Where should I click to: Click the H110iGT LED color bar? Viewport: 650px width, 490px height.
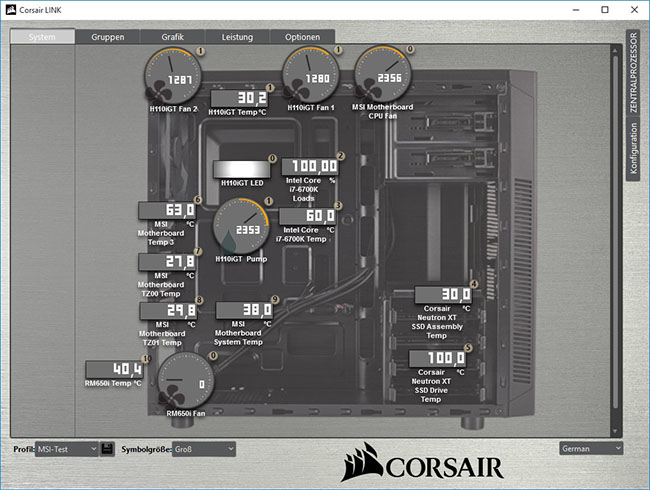click(241, 169)
